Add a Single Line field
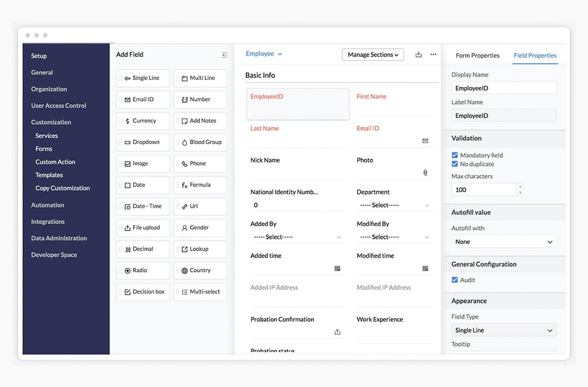 tap(143, 78)
